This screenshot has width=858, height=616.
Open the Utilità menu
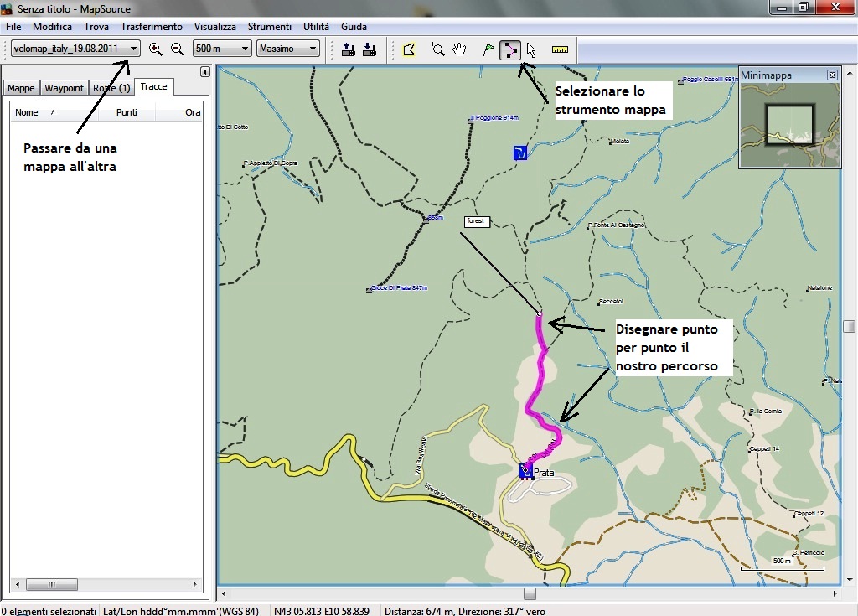[x=316, y=26]
